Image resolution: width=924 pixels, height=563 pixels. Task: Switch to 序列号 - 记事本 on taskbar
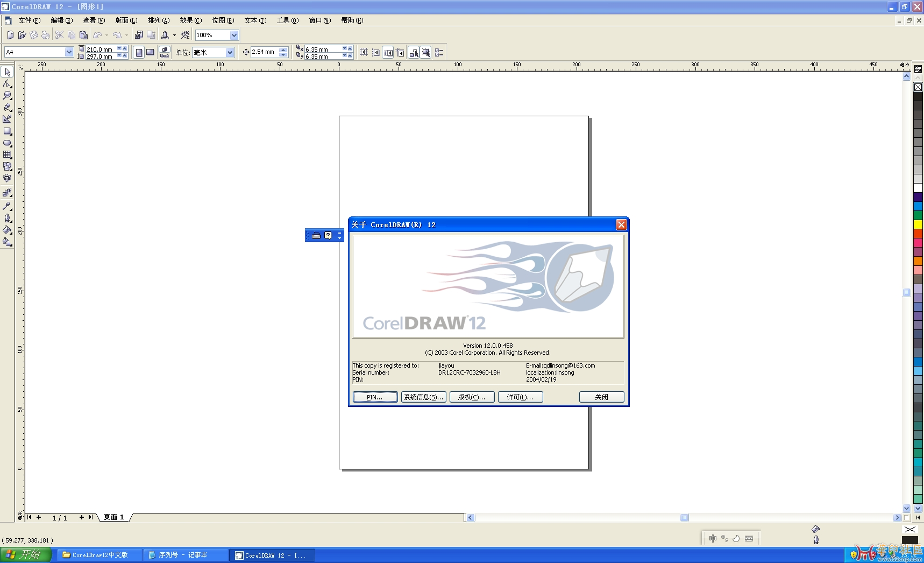tap(186, 555)
